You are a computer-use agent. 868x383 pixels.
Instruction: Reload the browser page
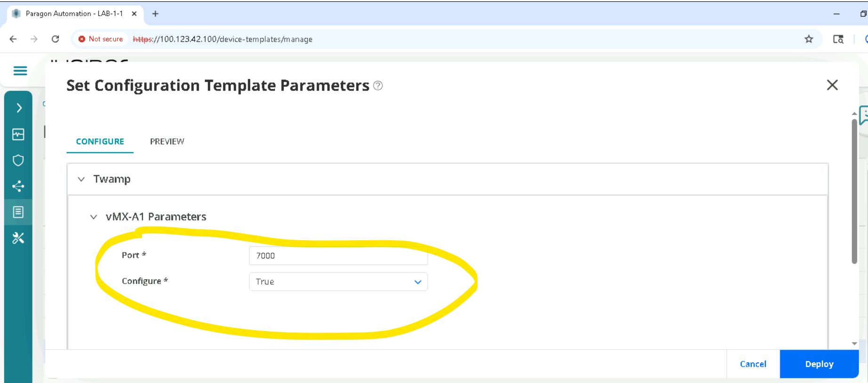pyautogui.click(x=56, y=39)
